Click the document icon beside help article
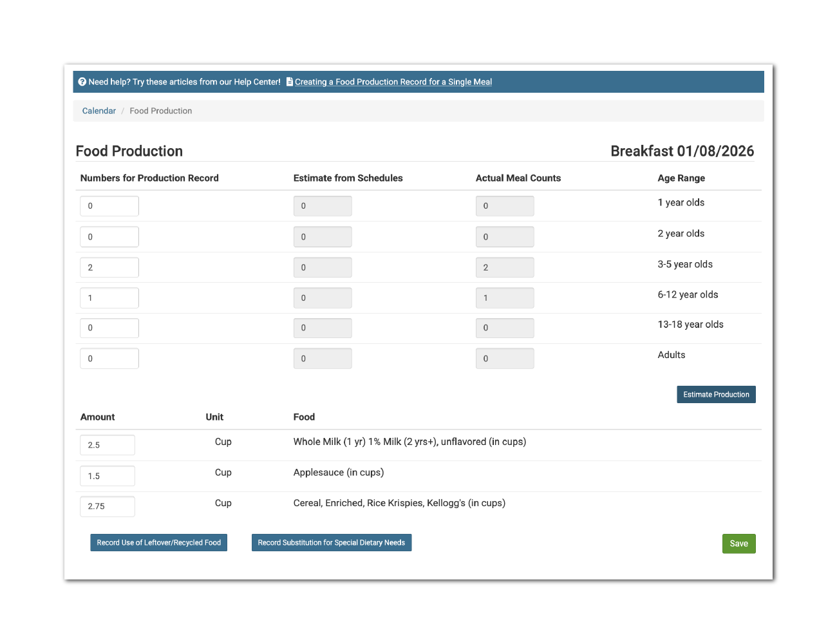Image resolution: width=837 pixels, height=644 pixels. (290, 82)
